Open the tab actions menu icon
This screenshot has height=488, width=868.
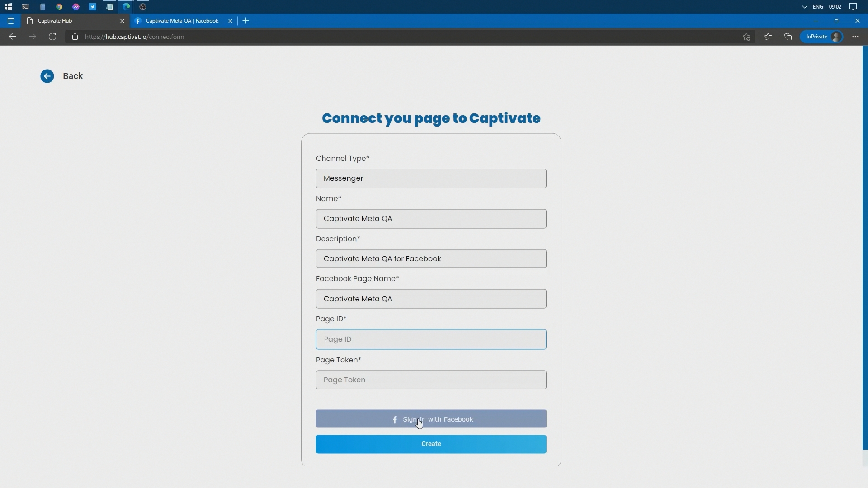pos(11,21)
